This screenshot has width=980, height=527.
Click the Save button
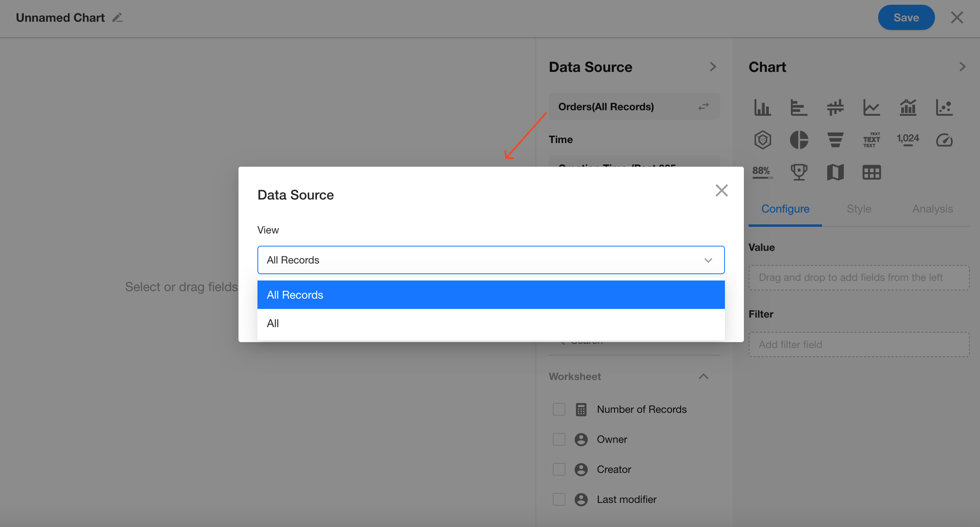pyautogui.click(x=906, y=18)
